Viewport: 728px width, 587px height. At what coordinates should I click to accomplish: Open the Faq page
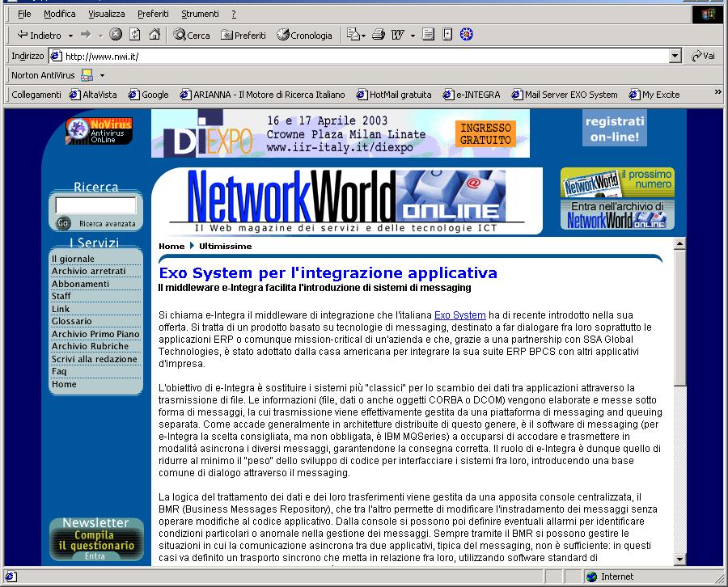pos(59,371)
